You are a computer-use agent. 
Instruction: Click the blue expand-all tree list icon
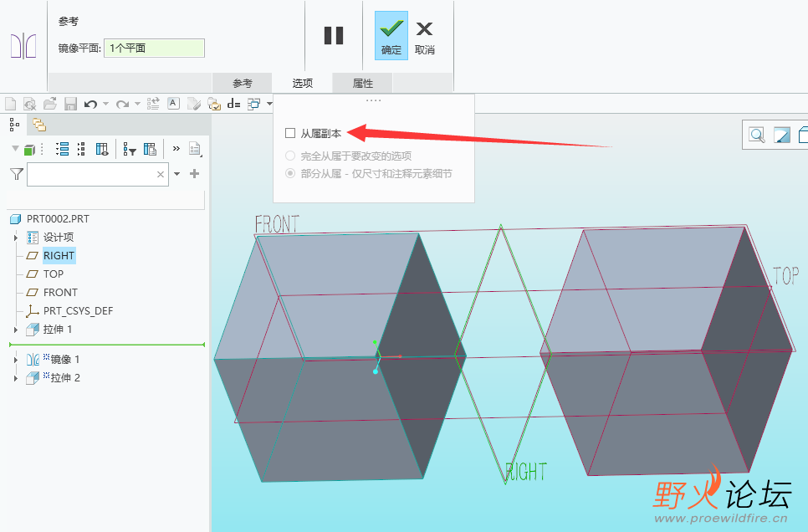tap(63, 149)
